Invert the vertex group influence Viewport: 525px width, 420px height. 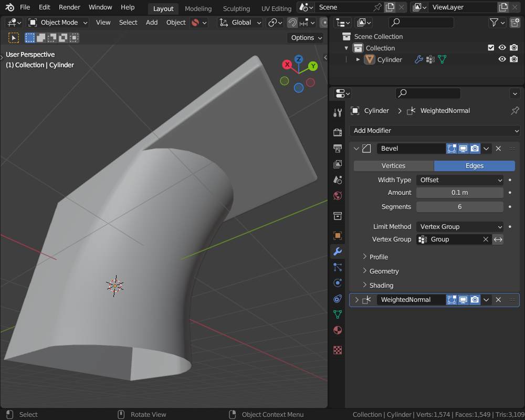click(498, 239)
